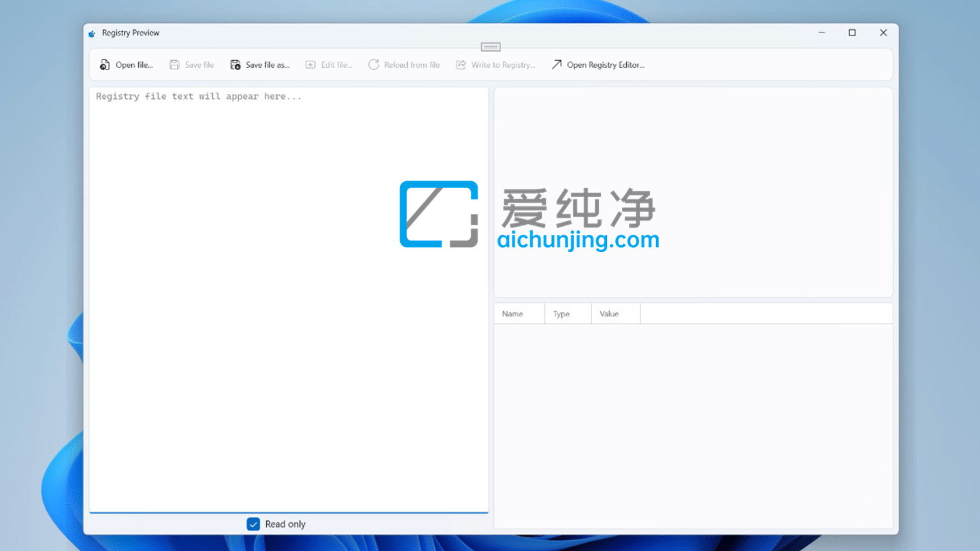Click the Open Registry Editor arrow icon

(557, 65)
